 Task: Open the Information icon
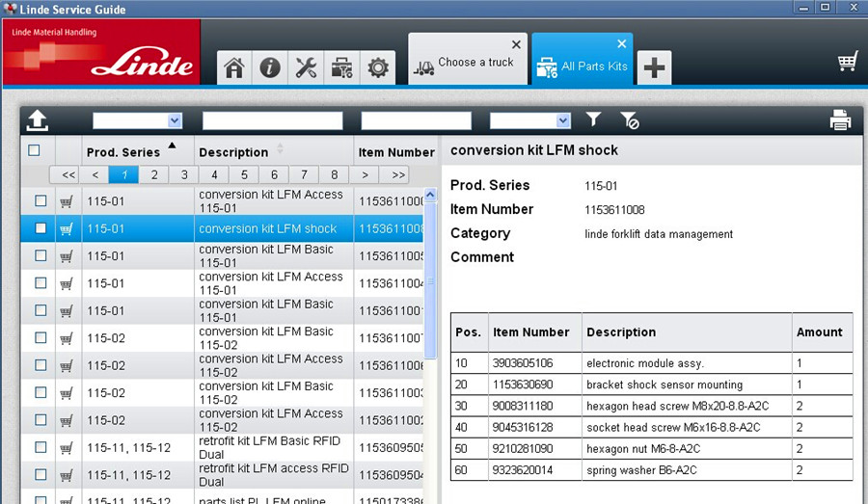click(x=270, y=67)
